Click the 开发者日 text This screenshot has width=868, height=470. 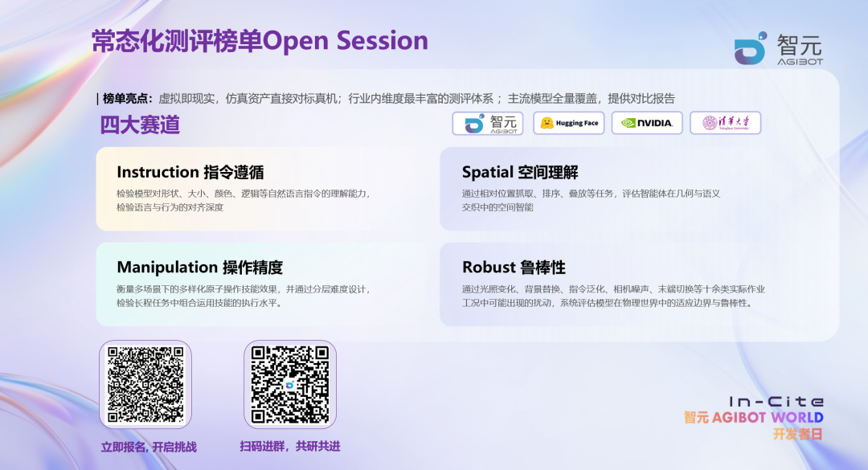pyautogui.click(x=798, y=434)
